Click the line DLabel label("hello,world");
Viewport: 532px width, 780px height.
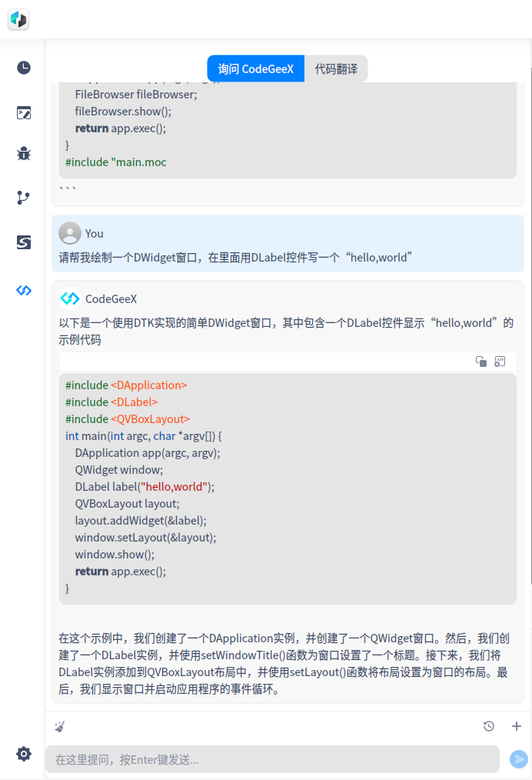145,486
